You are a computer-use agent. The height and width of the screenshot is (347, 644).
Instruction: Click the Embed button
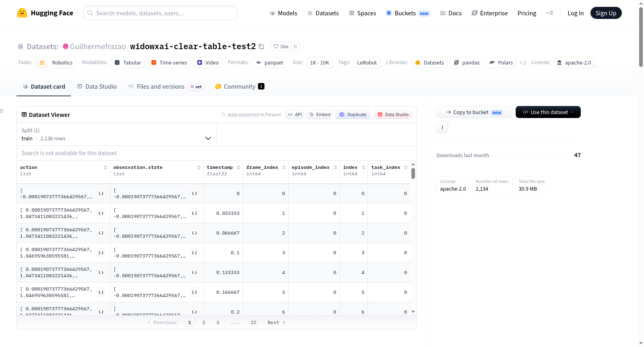click(320, 114)
